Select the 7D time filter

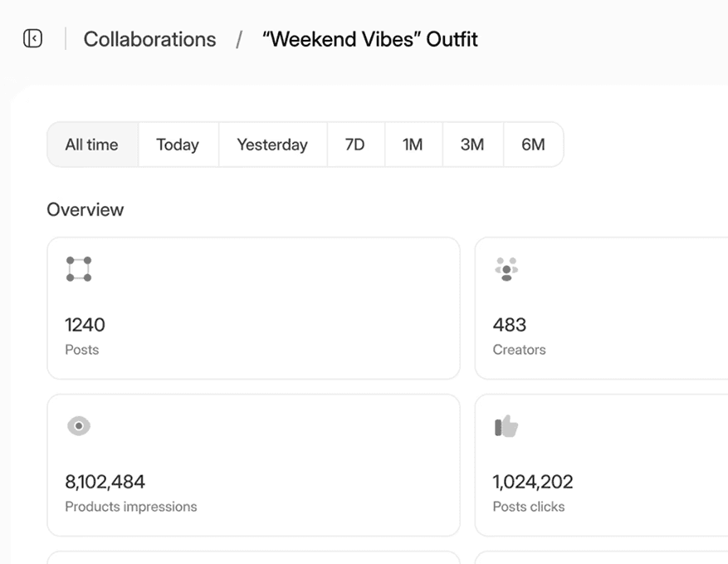tap(355, 145)
